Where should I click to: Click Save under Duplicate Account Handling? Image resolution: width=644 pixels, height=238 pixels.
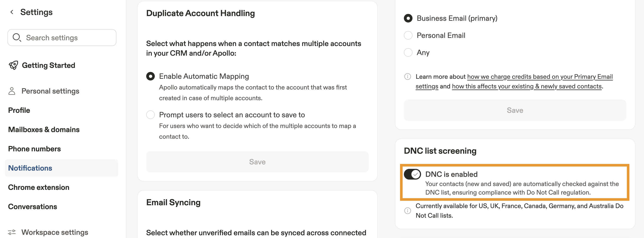tap(257, 162)
